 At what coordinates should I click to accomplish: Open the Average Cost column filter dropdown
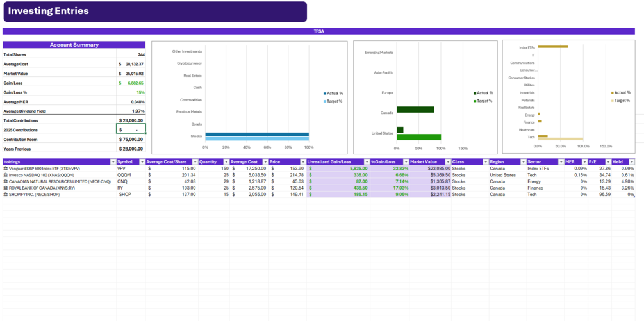265,162
